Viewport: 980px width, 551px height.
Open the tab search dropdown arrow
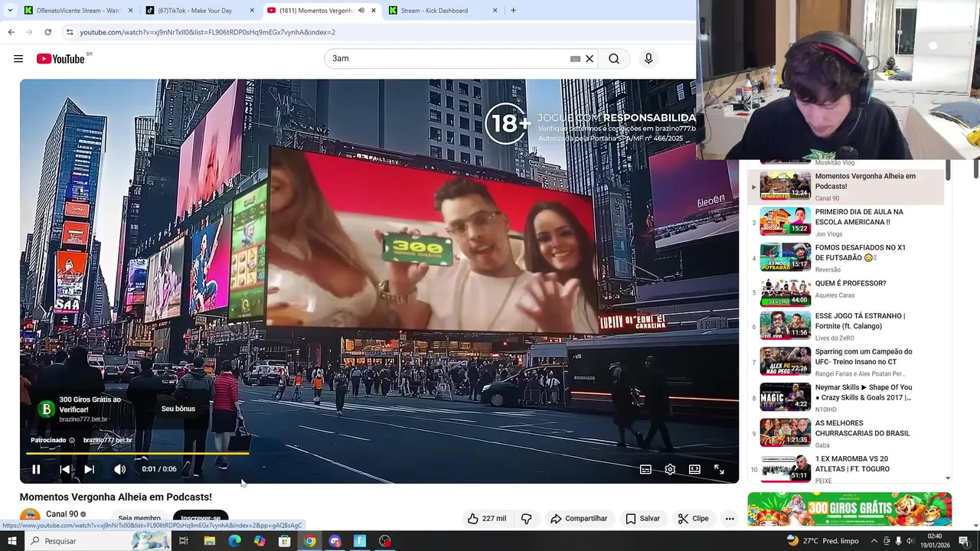10,11
